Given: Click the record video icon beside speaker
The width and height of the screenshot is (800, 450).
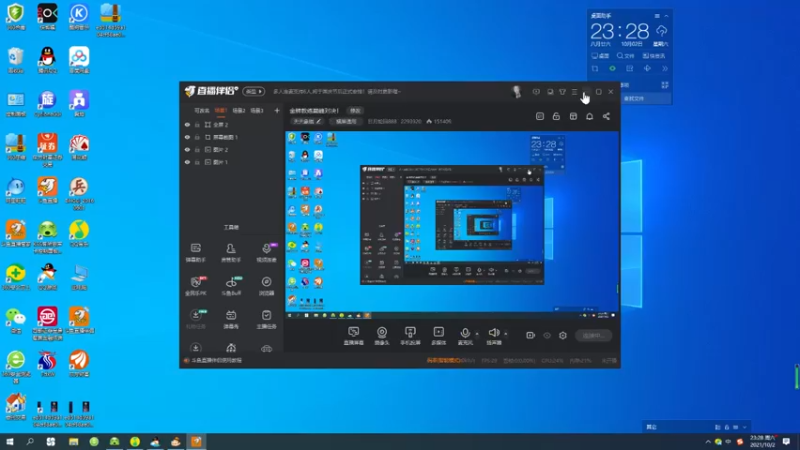Looking at the screenshot, I should (530, 335).
